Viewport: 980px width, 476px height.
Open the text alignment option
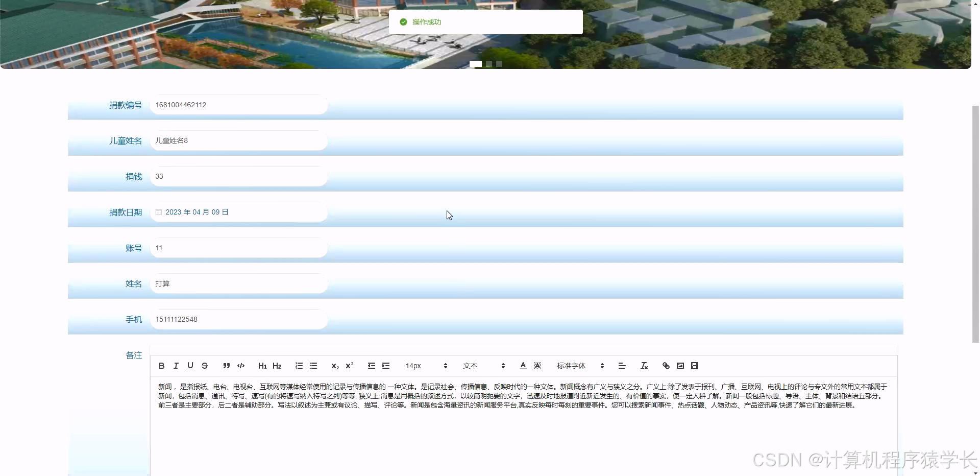(x=622, y=366)
